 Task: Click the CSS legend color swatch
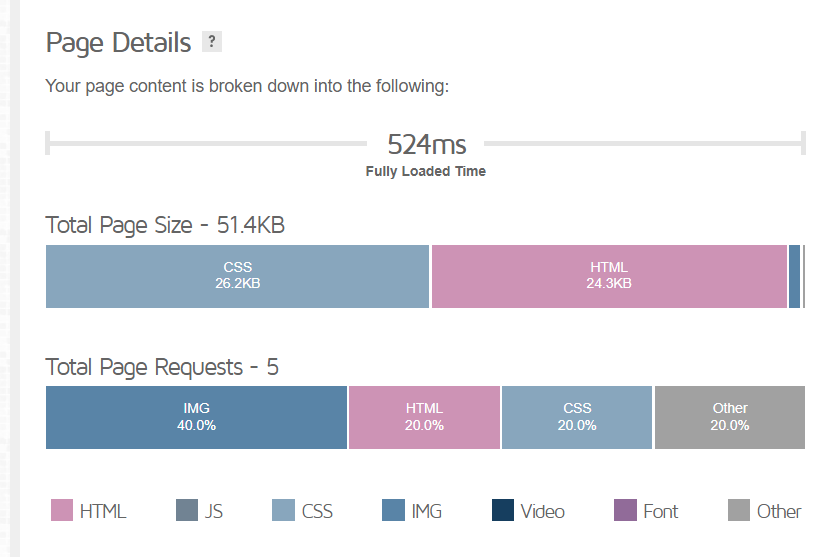point(284,511)
